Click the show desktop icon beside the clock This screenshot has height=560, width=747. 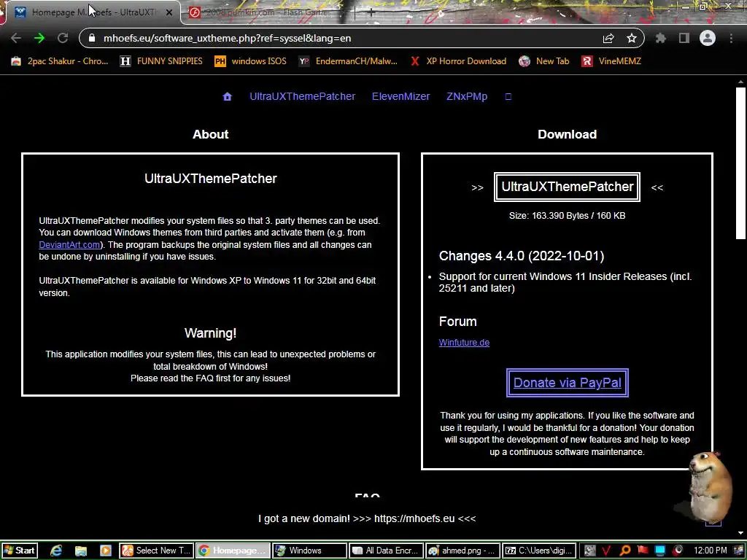click(x=739, y=551)
